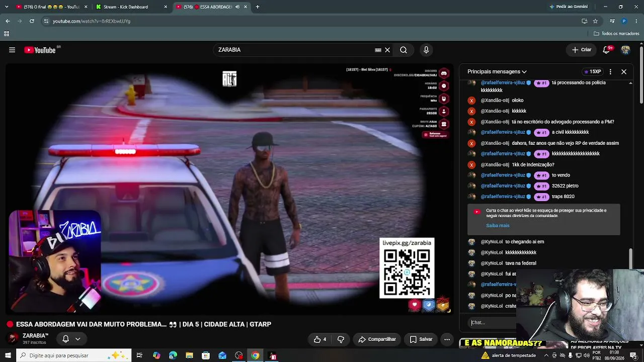This screenshot has height=362, width=644.
Task: Click the search magnifier button
Action: [x=404, y=50]
